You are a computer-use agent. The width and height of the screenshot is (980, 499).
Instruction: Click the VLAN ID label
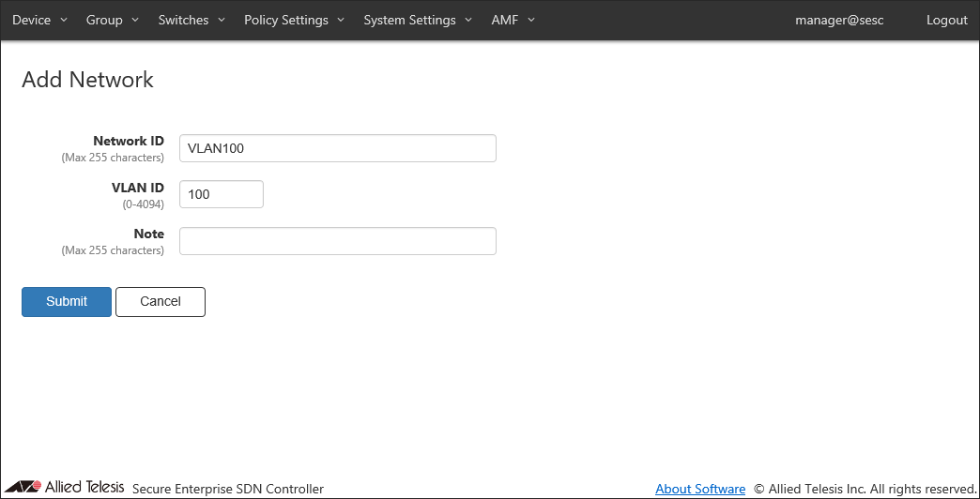pos(137,188)
